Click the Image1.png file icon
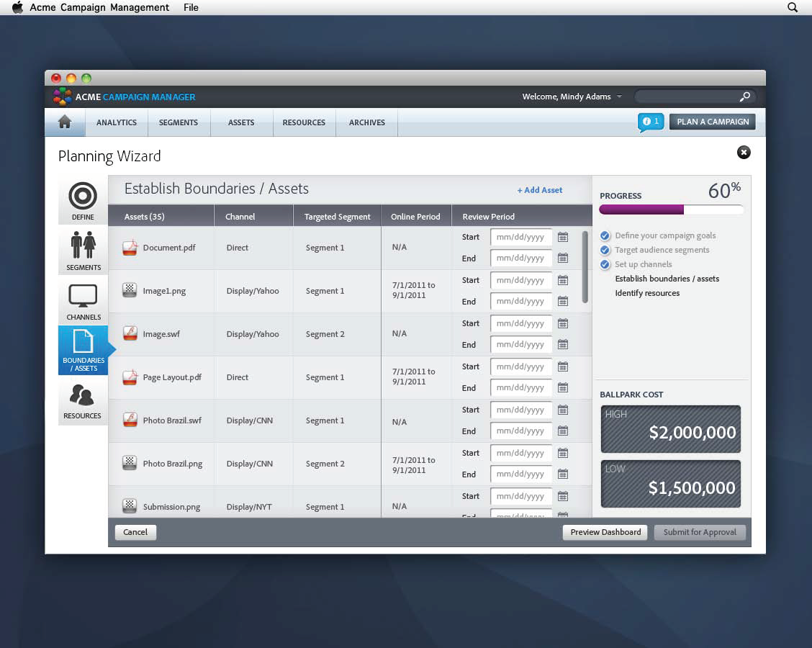This screenshot has height=648, width=812. (130, 291)
